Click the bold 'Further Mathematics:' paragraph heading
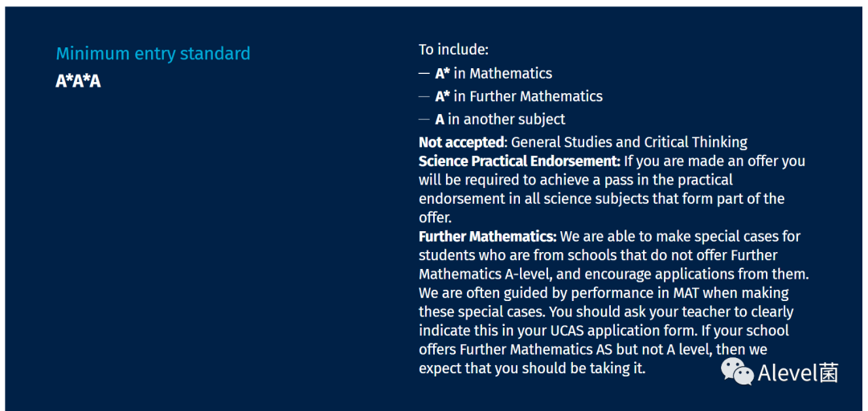Image resolution: width=868 pixels, height=411 pixels. coord(487,237)
